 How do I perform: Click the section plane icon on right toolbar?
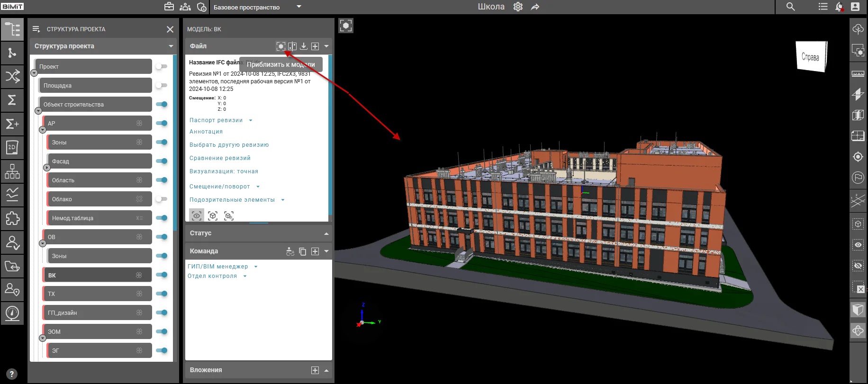click(858, 94)
